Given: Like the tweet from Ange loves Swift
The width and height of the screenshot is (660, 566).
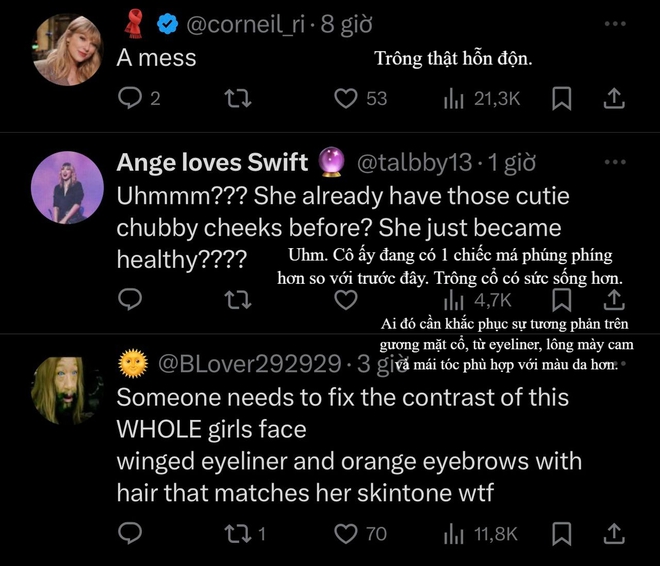Looking at the screenshot, I should pos(346,299).
